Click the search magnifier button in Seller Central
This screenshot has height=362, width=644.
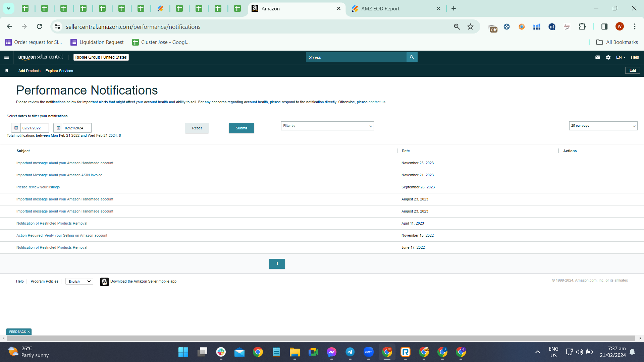tap(412, 57)
